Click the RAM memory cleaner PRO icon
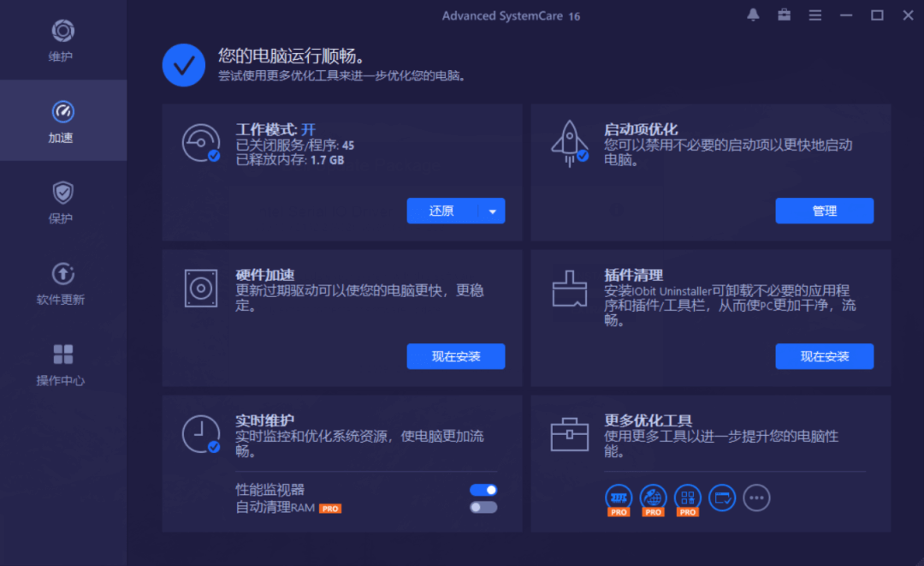This screenshot has width=924, height=566. pyautogui.click(x=619, y=497)
